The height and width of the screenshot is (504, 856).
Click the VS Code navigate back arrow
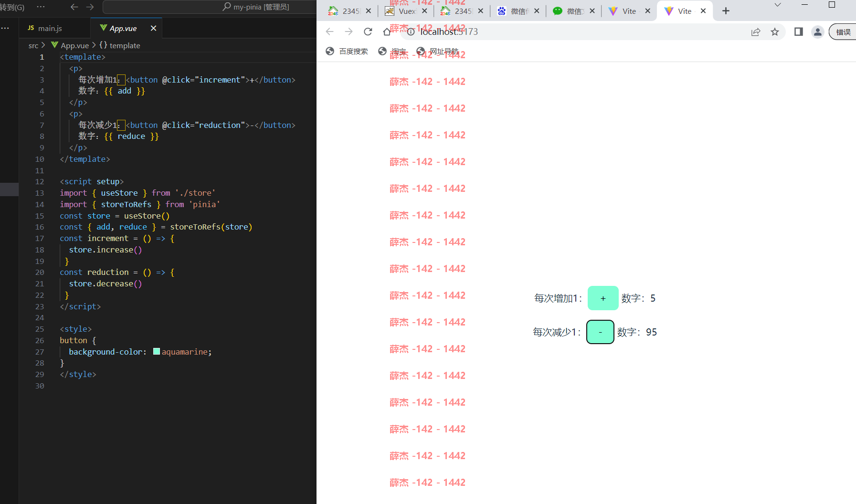74,7
